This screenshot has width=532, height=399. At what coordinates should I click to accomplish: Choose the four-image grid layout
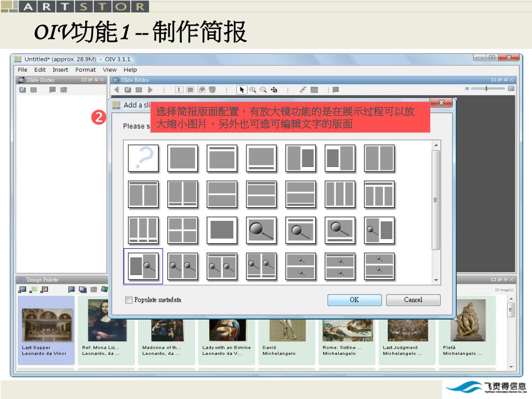[182, 230]
